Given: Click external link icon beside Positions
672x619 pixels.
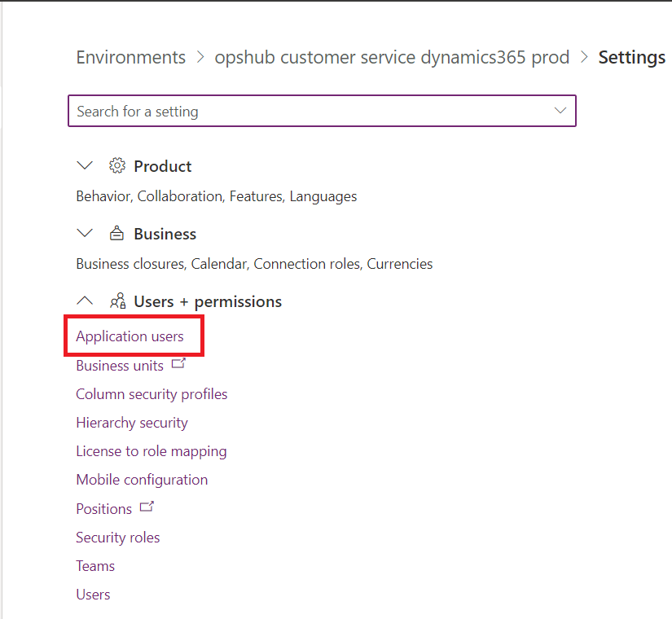Looking at the screenshot, I should point(147,507).
